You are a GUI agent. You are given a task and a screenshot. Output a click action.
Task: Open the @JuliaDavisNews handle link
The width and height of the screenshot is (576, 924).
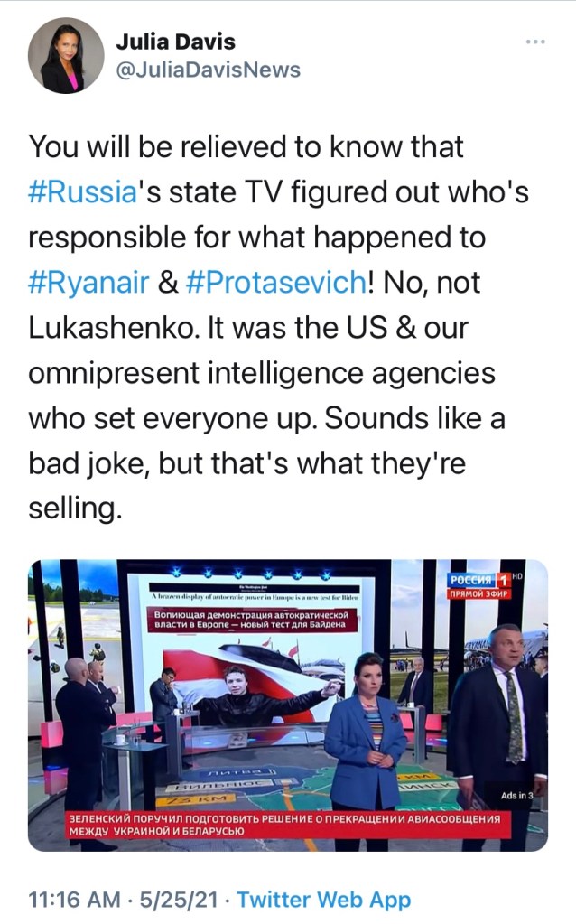[208, 70]
